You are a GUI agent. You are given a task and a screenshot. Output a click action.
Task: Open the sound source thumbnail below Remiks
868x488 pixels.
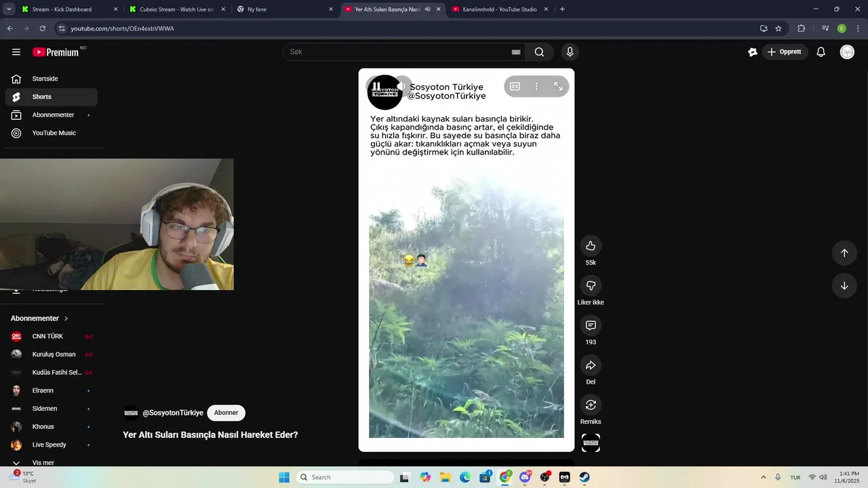591,443
